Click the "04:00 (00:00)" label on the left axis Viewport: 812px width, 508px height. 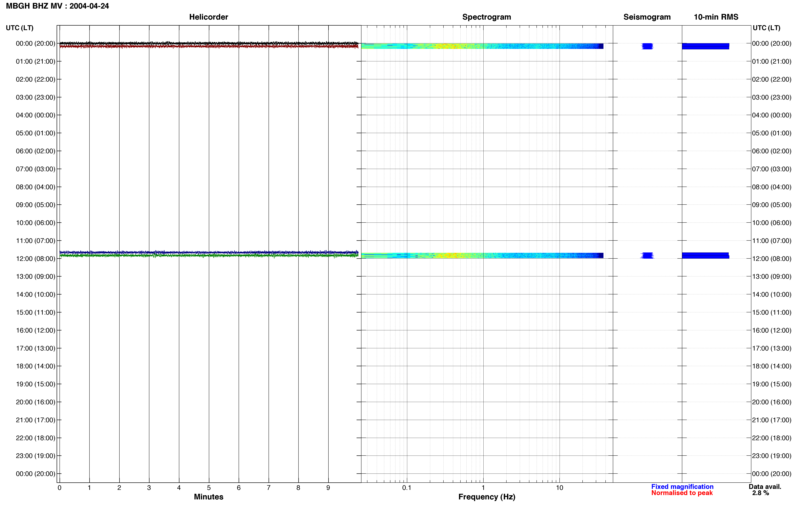[36, 115]
